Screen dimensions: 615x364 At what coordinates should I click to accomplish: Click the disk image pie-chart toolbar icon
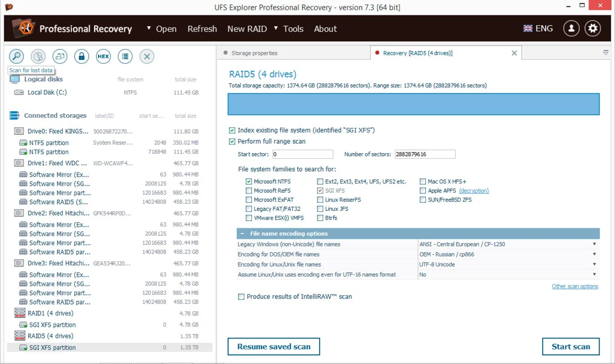(38, 56)
